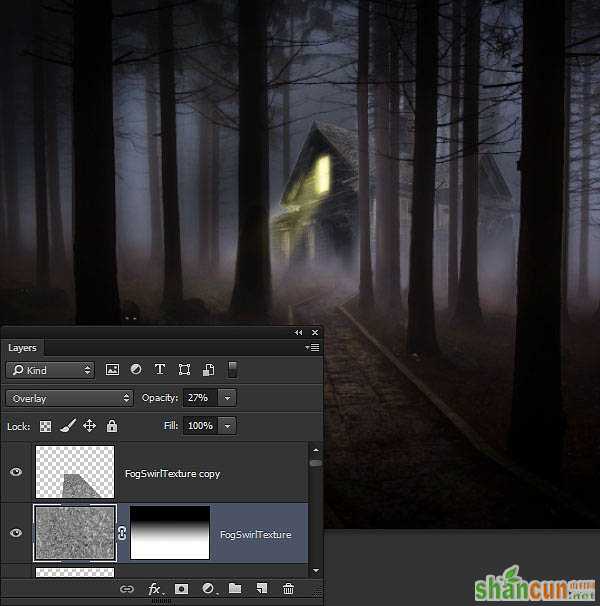Create a new layer icon
Image resolution: width=600 pixels, height=606 pixels.
262,588
